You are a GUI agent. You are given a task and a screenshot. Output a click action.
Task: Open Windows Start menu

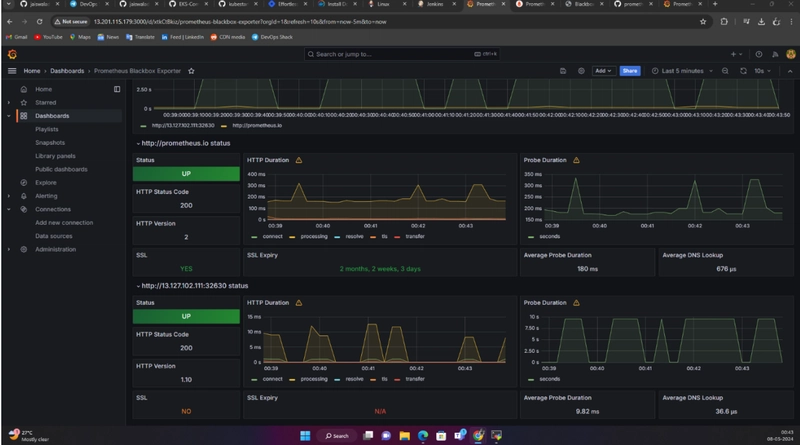pyautogui.click(x=305, y=435)
